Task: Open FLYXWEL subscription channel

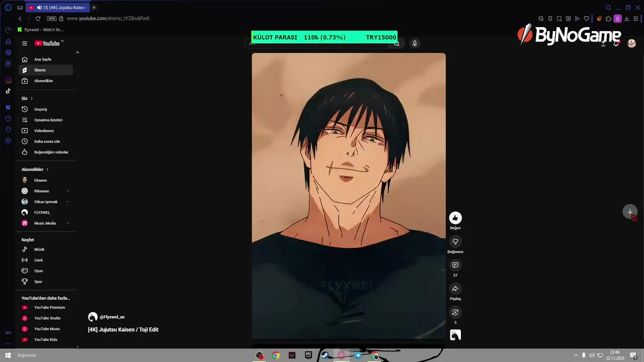Action: coord(46,212)
